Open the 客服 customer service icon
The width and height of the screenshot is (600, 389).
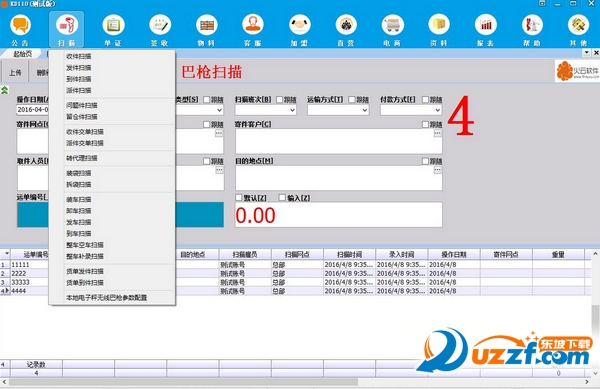[253, 25]
